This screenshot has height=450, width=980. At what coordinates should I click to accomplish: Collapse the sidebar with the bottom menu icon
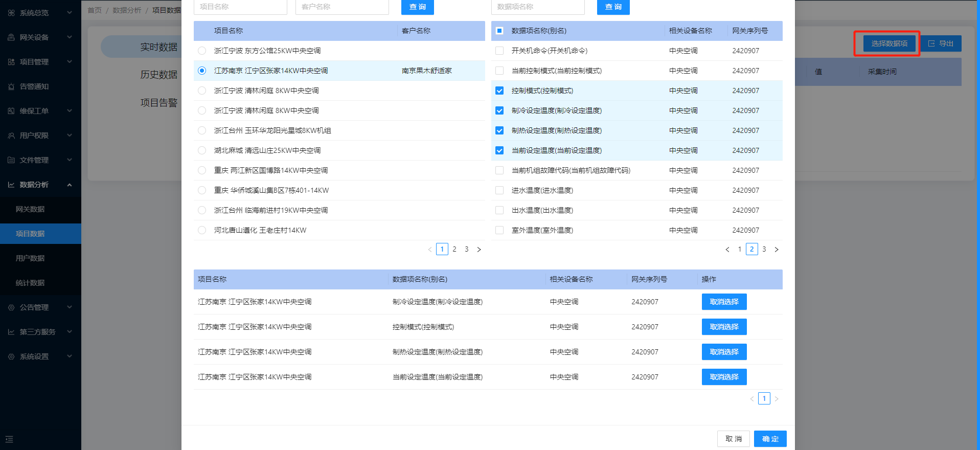[x=9, y=439]
